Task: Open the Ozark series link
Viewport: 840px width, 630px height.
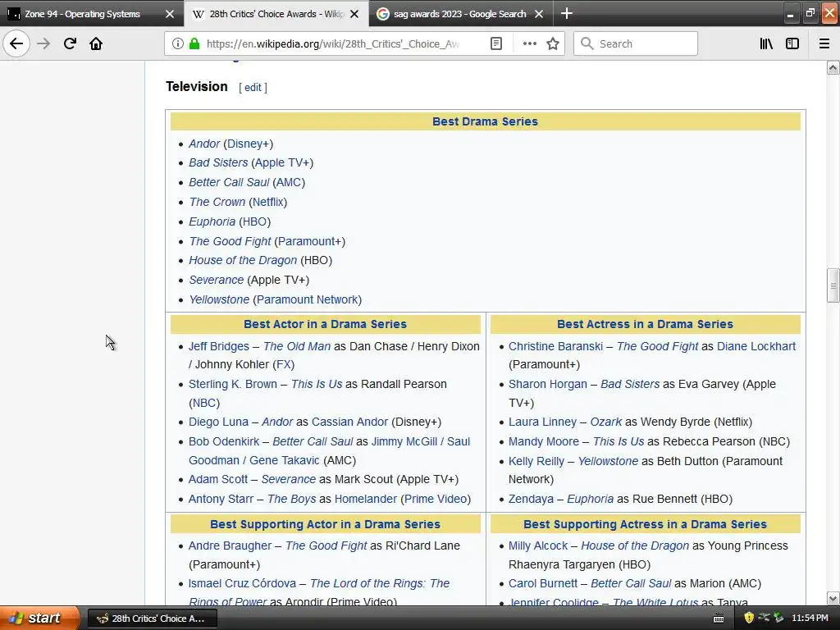Action: click(x=606, y=422)
